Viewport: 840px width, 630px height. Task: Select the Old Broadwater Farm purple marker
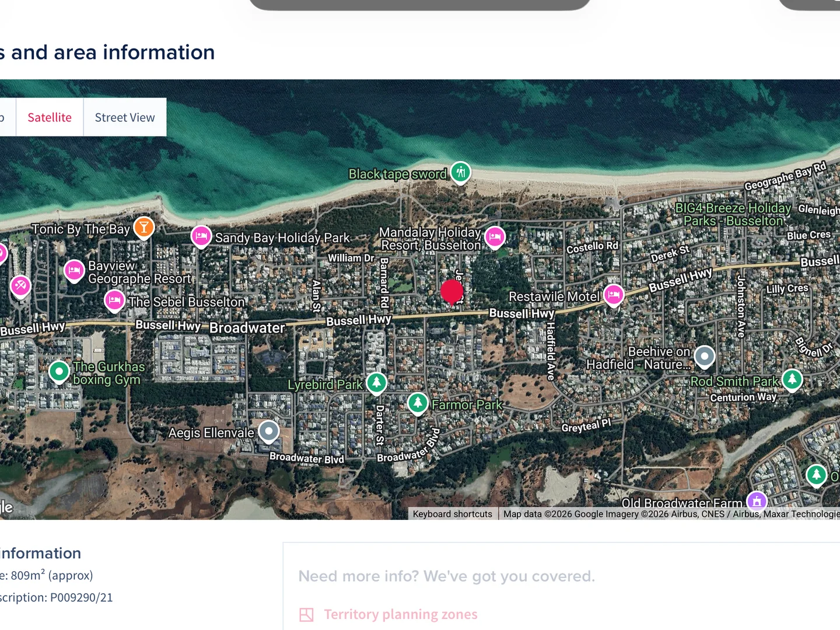tap(756, 501)
